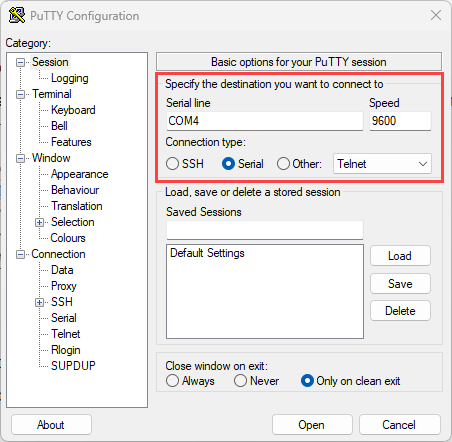The image size is (452, 442).
Task: Choose Never for close window on exit
Action: click(x=240, y=381)
